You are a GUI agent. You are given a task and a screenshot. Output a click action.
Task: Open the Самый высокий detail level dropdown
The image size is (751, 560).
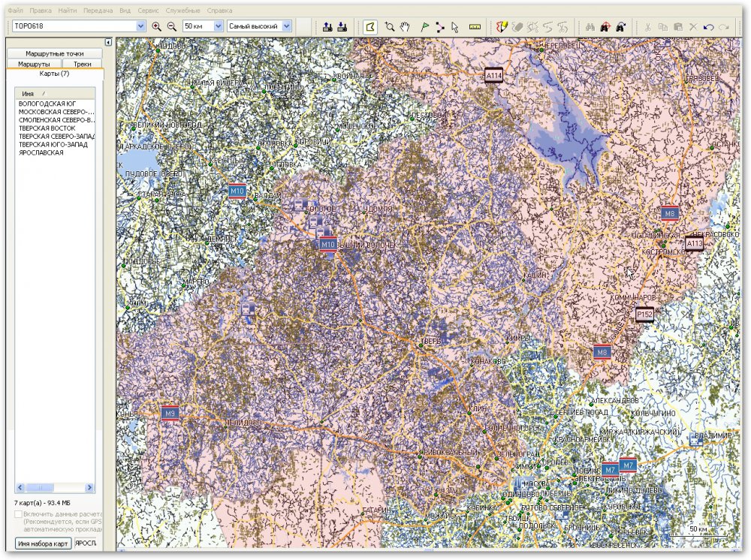click(x=286, y=26)
